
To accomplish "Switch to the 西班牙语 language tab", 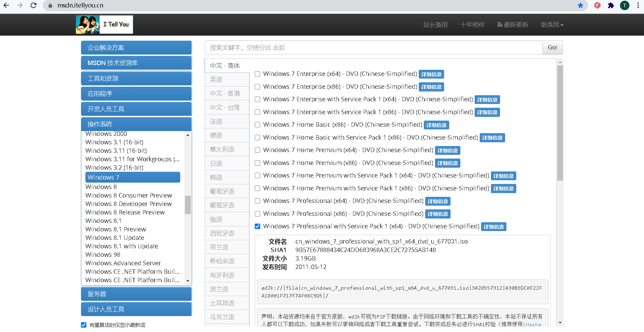I will pyautogui.click(x=227, y=233).
